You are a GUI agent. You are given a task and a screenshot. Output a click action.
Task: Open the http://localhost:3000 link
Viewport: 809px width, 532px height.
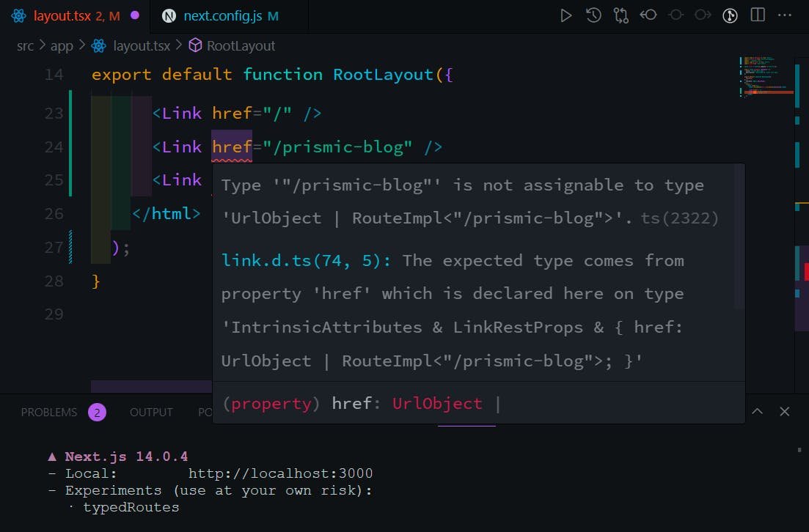tap(281, 473)
